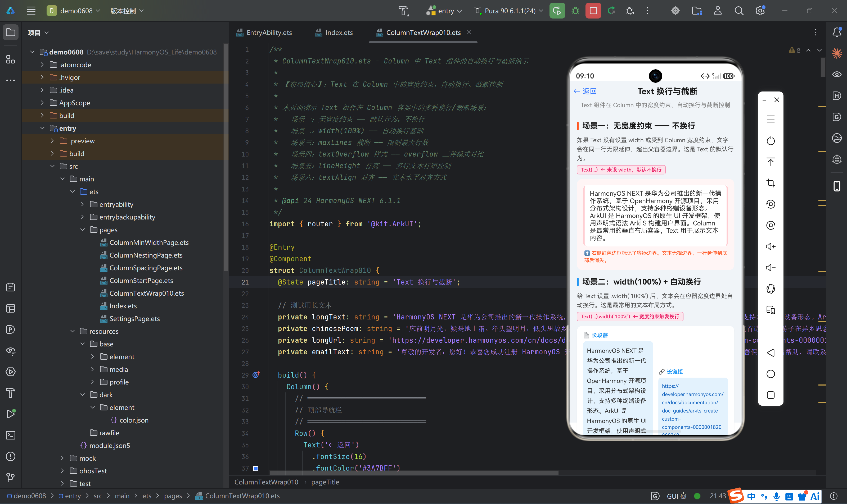Toggle breakpoint marker on line 37
This screenshot has width=847, height=504.
coord(256,468)
